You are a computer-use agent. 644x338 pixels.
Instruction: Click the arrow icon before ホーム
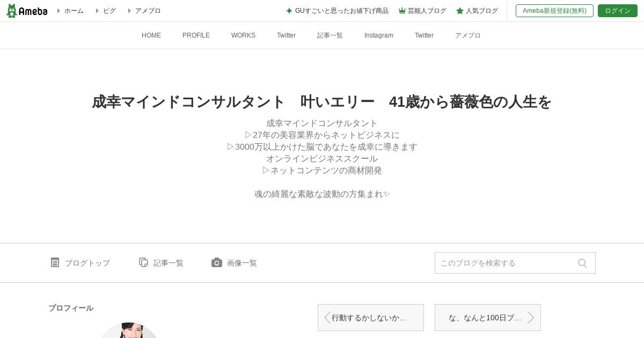[59, 11]
